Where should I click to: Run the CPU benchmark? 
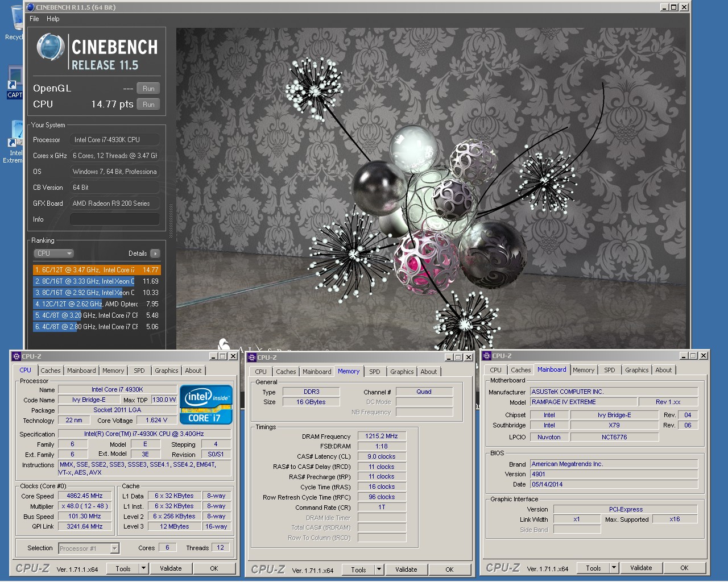[148, 105]
